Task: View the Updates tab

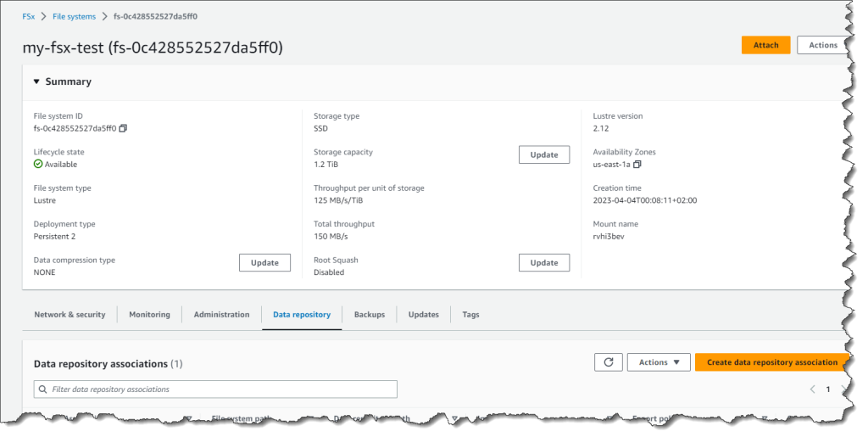Action: click(x=424, y=315)
